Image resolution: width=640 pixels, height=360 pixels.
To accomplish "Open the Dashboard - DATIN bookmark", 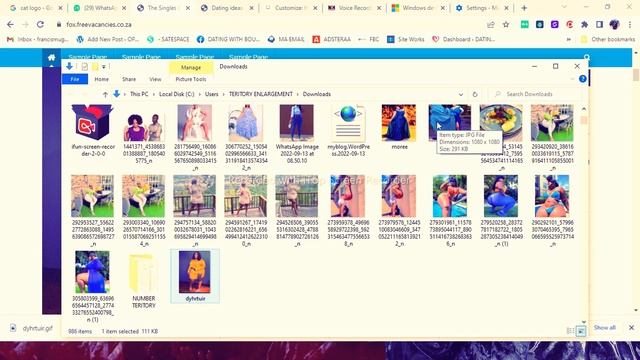I will coord(463,40).
